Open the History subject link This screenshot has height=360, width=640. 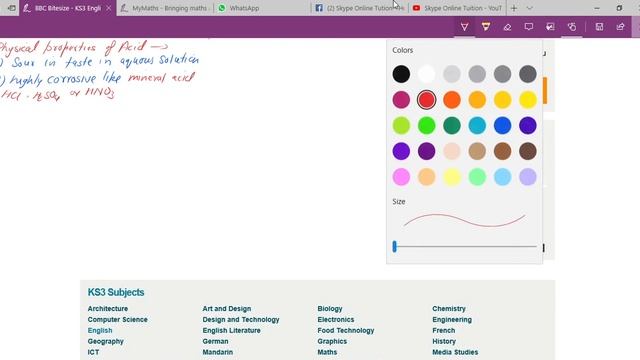click(444, 341)
